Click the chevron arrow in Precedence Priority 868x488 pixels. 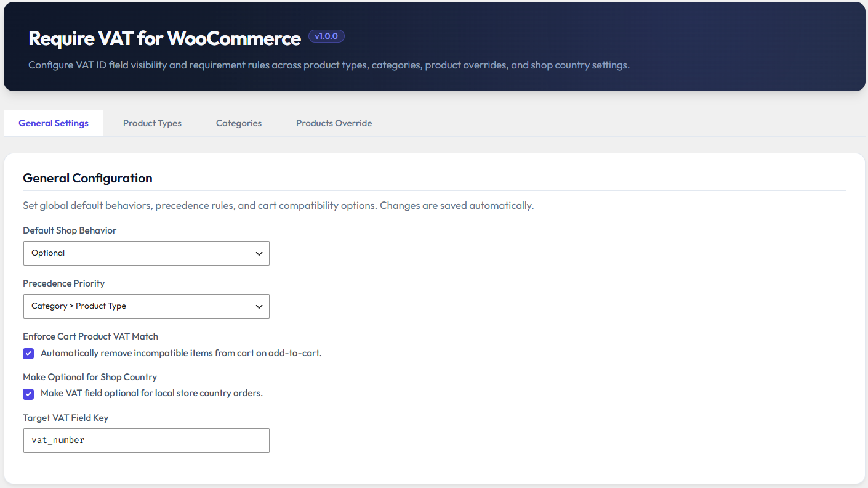(259, 306)
